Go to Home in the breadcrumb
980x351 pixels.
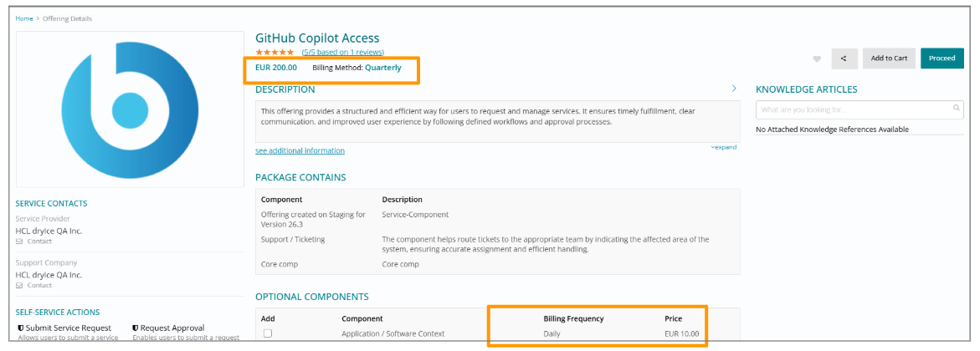pyautogui.click(x=24, y=18)
